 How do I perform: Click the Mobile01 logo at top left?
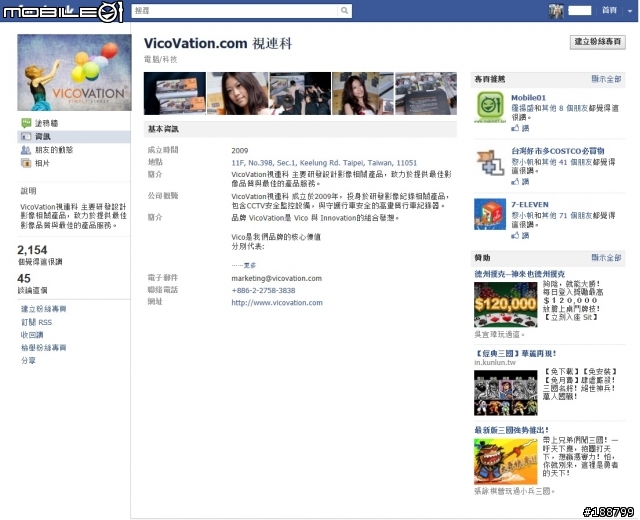[63, 11]
